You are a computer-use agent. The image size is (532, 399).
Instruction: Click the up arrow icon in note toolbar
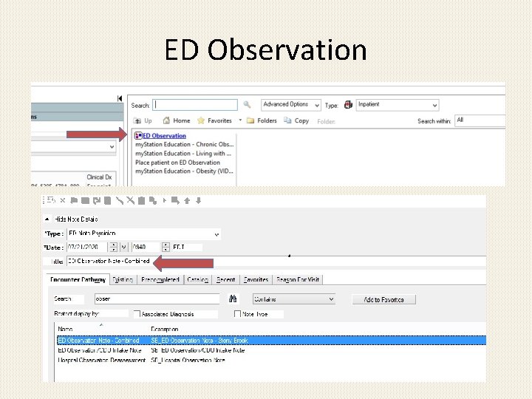pos(187,201)
